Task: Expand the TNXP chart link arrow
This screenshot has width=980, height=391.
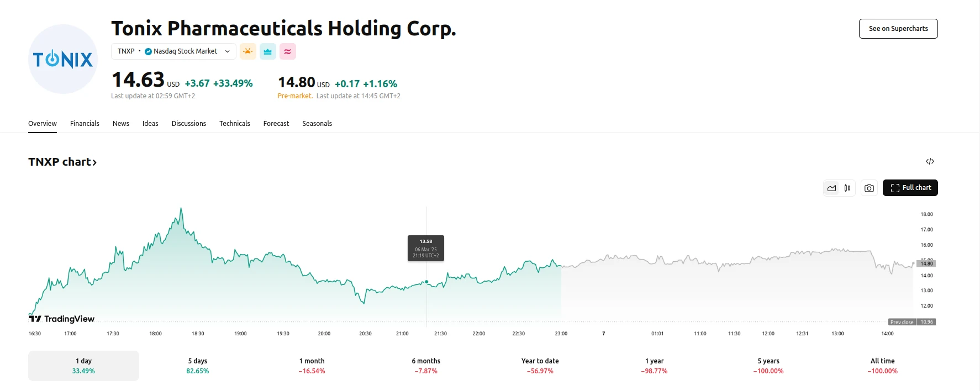Action: pos(95,161)
